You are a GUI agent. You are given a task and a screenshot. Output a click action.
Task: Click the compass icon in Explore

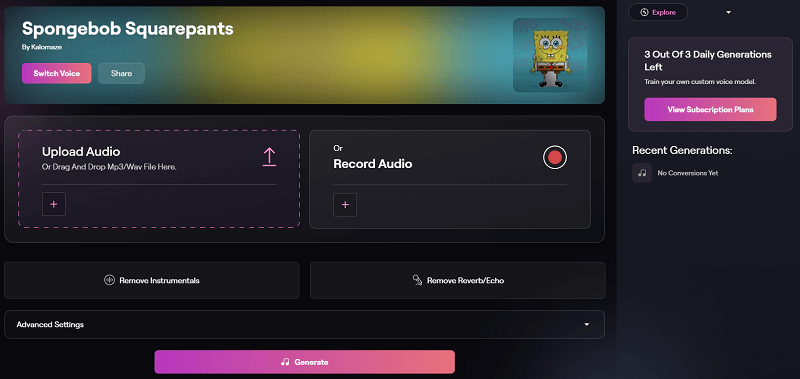[x=644, y=12]
